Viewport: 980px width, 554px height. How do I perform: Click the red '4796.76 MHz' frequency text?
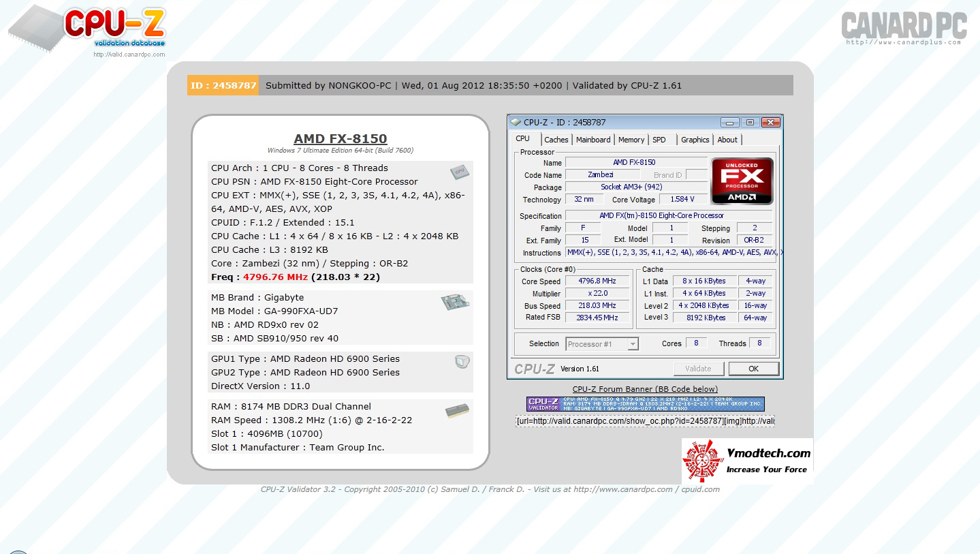pyautogui.click(x=276, y=277)
